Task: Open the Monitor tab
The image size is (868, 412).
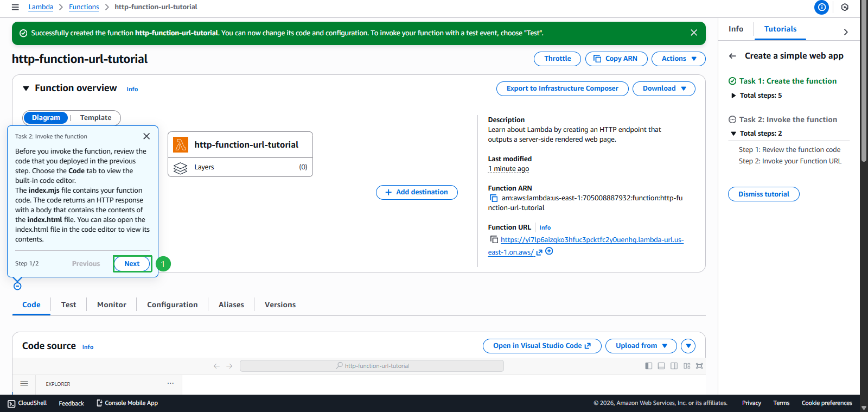Action: coord(111,305)
